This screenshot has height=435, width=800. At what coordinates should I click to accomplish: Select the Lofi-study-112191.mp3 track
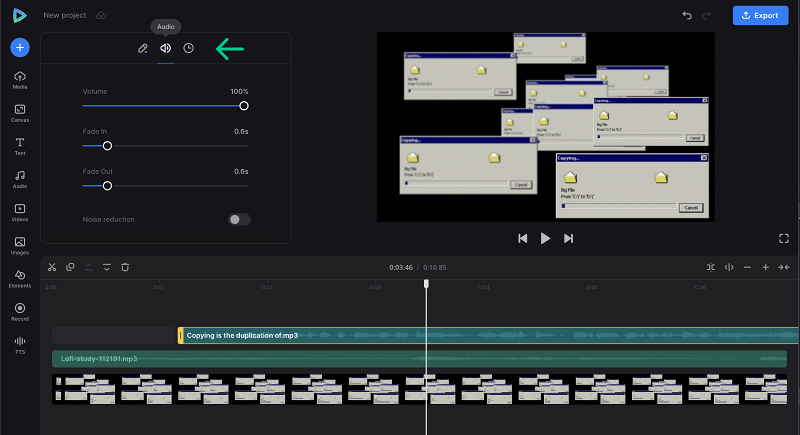click(419, 359)
